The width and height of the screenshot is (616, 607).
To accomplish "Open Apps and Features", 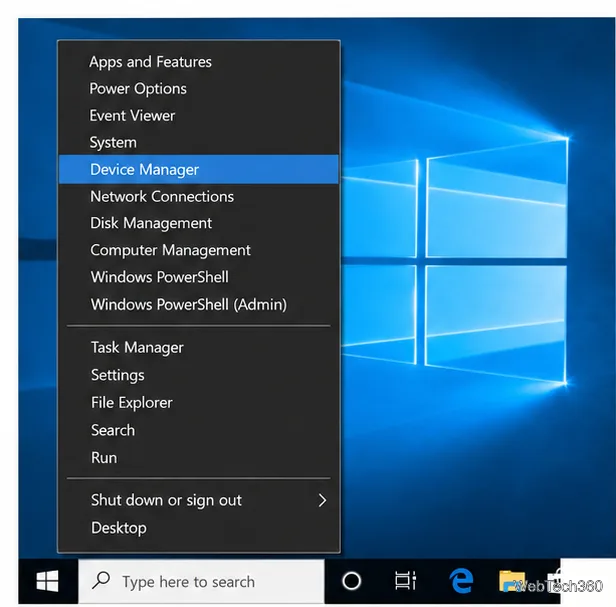I will [199, 62].
